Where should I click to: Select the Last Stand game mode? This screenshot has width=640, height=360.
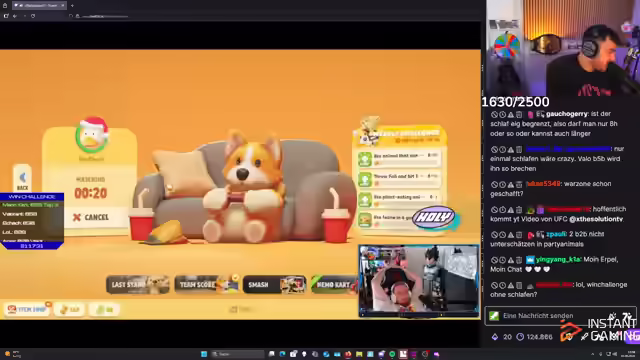point(138,284)
